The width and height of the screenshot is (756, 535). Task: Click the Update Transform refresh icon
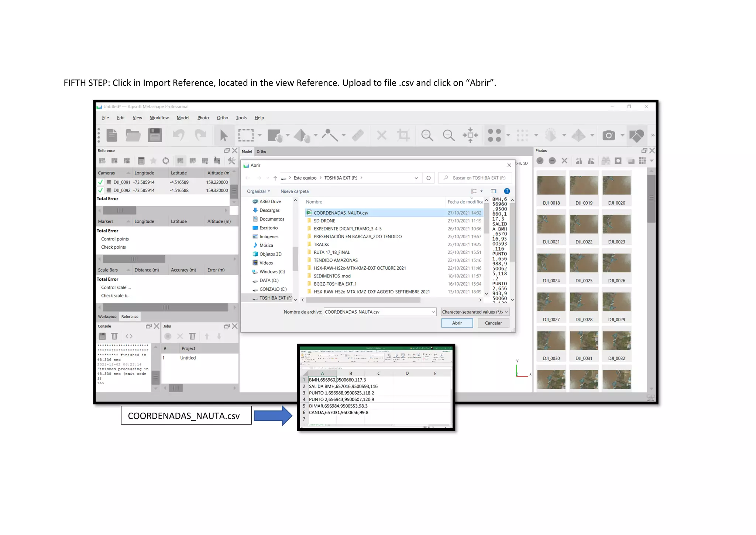(x=166, y=161)
